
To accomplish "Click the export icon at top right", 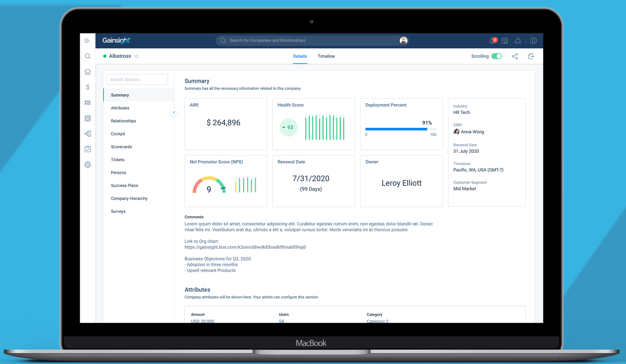I will (531, 56).
